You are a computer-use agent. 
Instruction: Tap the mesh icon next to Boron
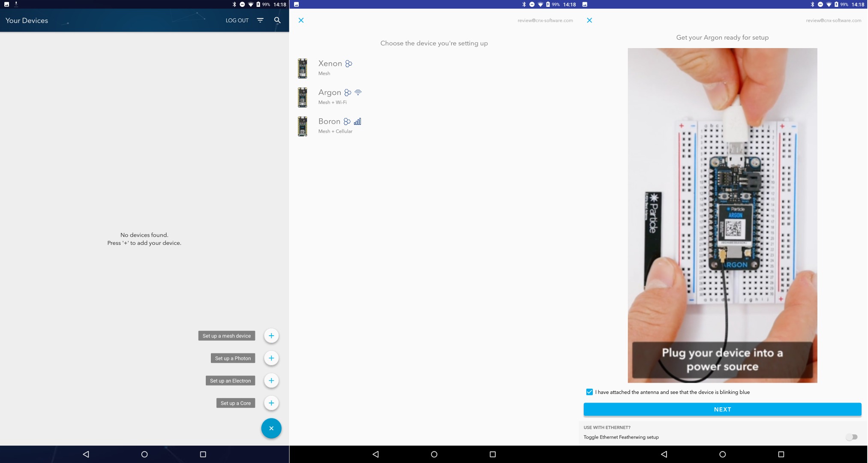pyautogui.click(x=347, y=121)
